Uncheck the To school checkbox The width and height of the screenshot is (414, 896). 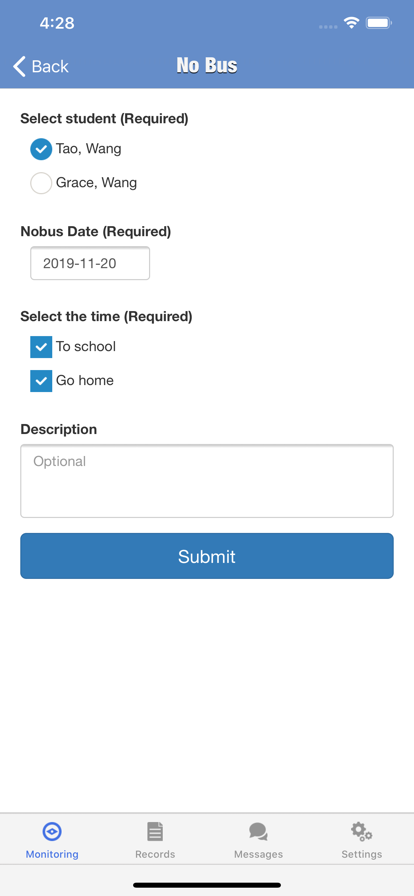click(x=41, y=347)
